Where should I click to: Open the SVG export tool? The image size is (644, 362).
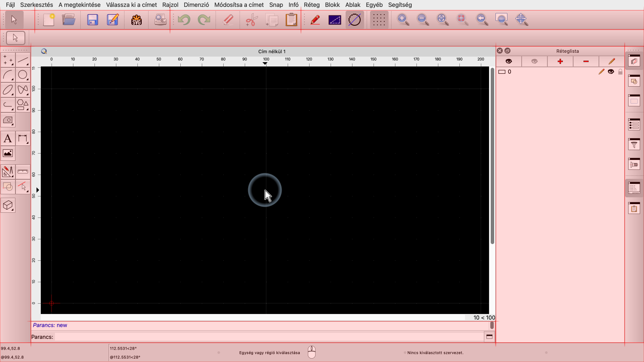click(137, 20)
